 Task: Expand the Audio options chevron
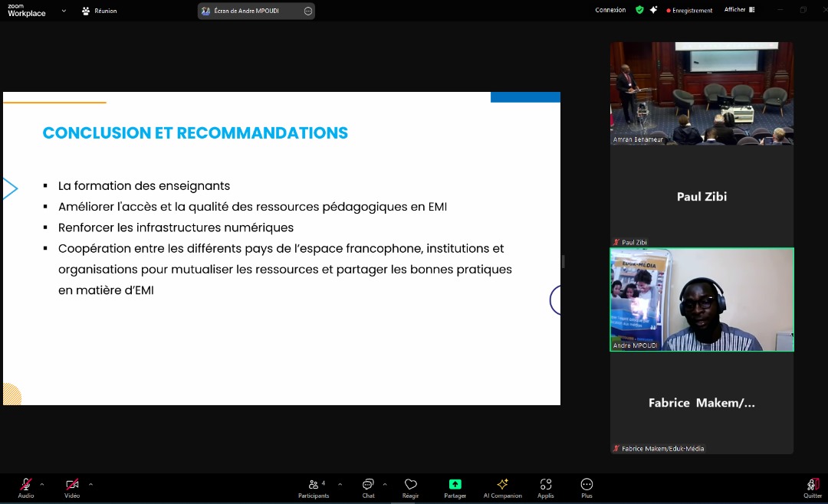coord(43,484)
